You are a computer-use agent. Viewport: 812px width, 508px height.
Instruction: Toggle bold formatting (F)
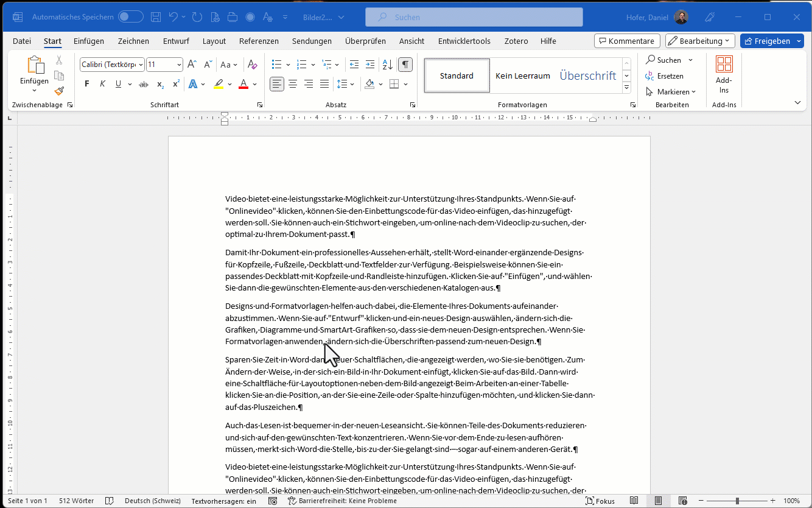[x=87, y=84]
